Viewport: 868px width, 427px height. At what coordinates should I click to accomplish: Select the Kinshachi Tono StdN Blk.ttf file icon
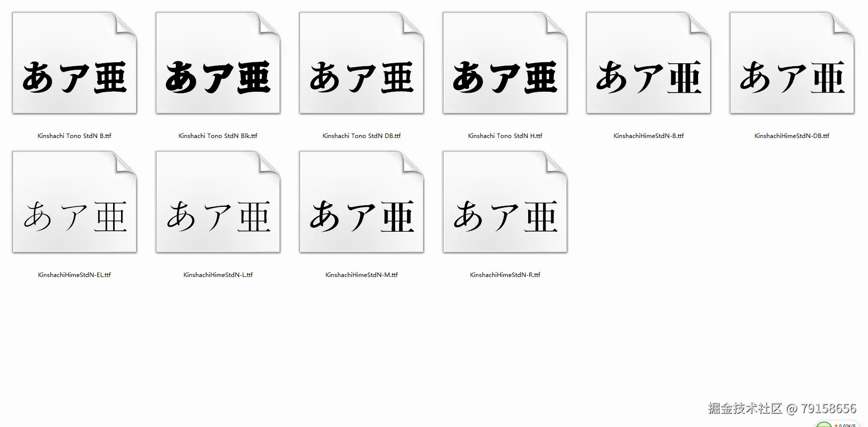point(218,63)
